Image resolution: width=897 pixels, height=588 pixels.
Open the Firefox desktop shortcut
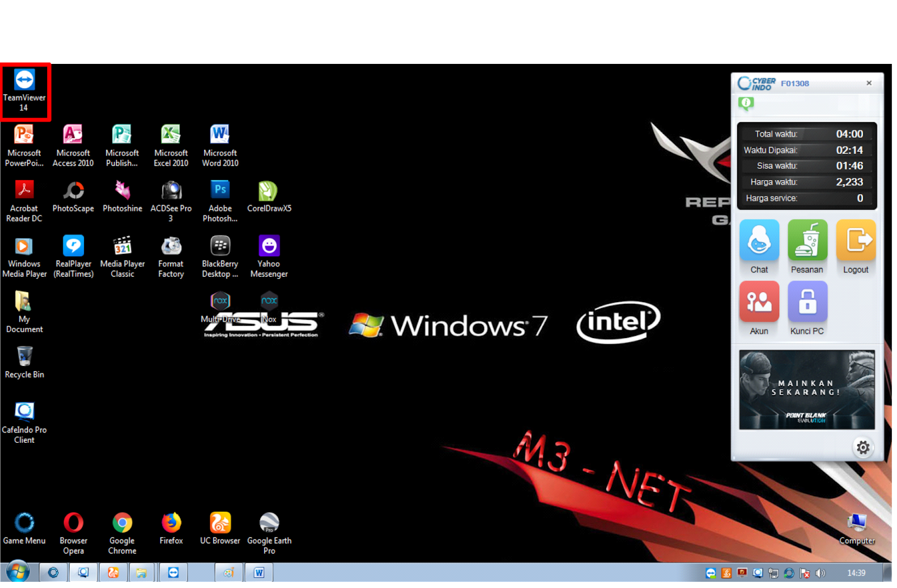click(x=171, y=529)
